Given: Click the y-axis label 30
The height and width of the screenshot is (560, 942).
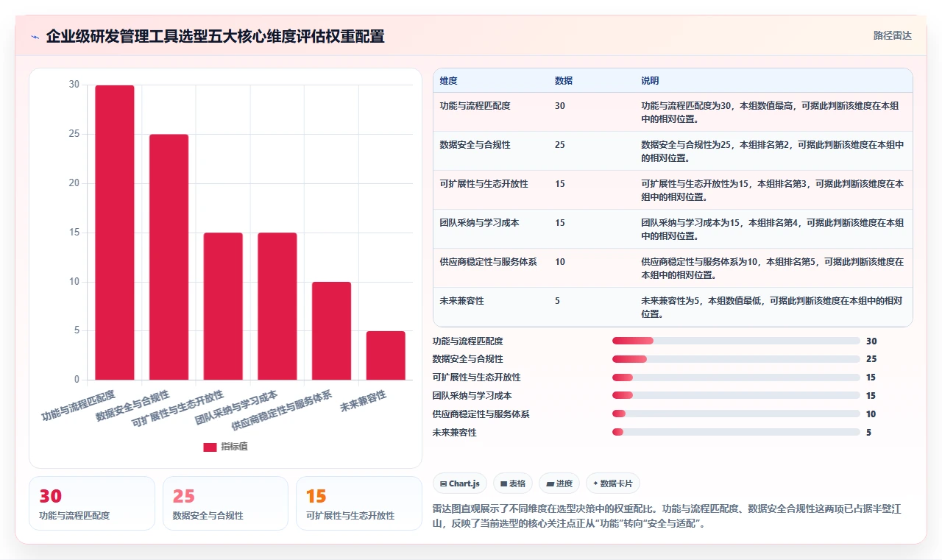Looking at the screenshot, I should pyautogui.click(x=74, y=85).
